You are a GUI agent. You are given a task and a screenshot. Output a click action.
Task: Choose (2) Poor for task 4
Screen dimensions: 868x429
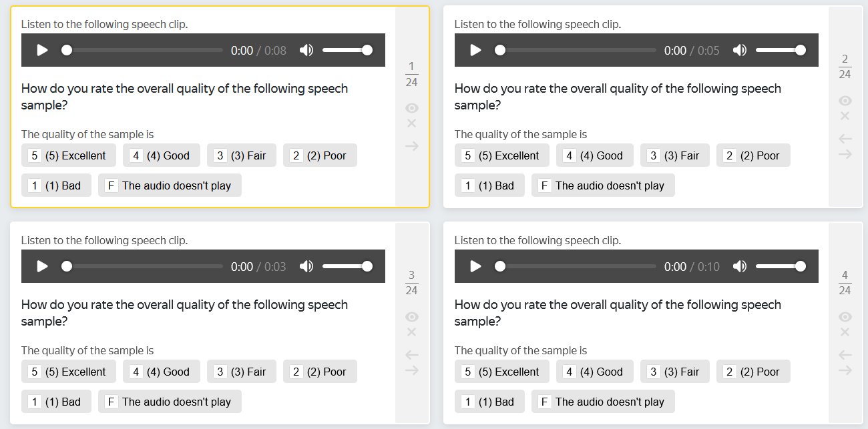click(x=752, y=372)
